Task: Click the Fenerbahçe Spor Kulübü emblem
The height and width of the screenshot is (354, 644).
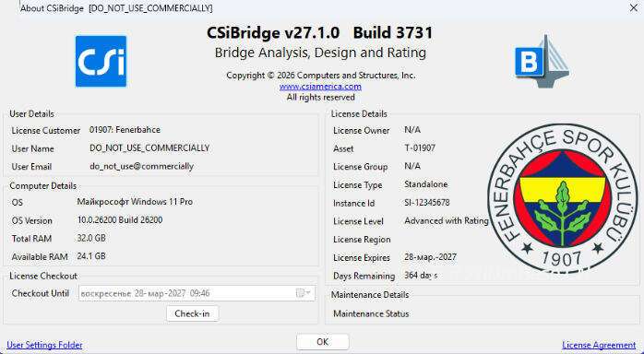Action: coord(563,198)
